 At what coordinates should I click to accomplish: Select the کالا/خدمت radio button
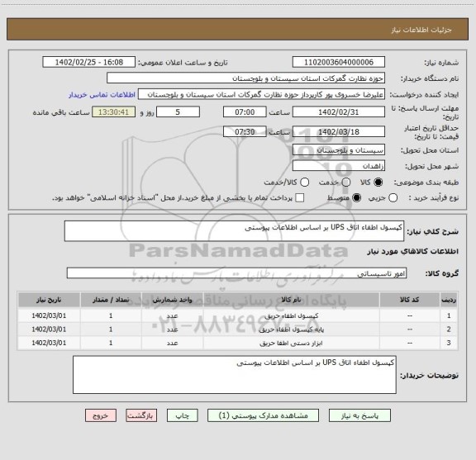click(304, 183)
